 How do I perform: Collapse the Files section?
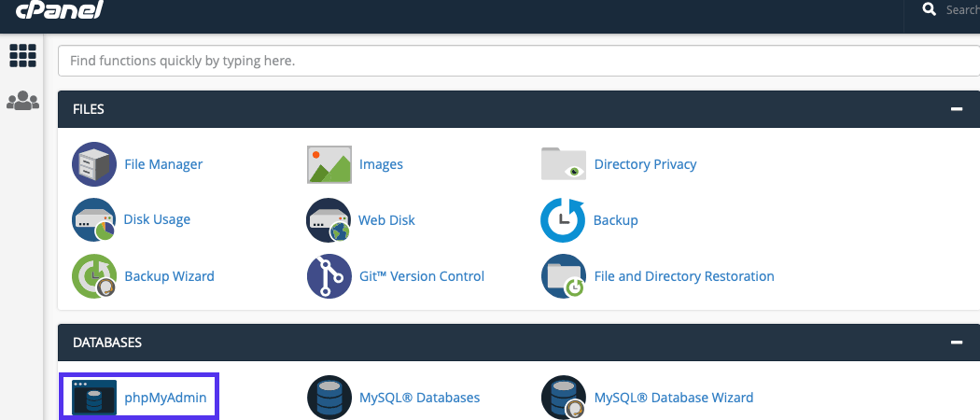[x=956, y=109]
